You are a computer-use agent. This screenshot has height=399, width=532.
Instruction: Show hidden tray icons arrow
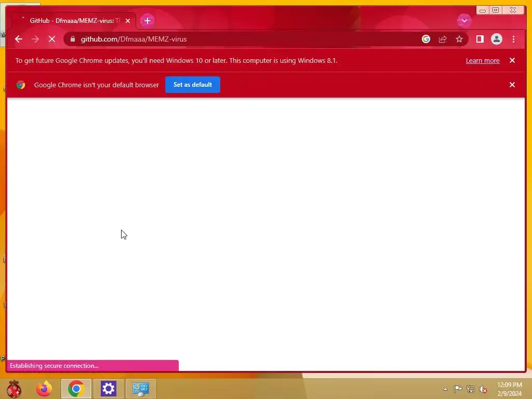tap(445, 389)
